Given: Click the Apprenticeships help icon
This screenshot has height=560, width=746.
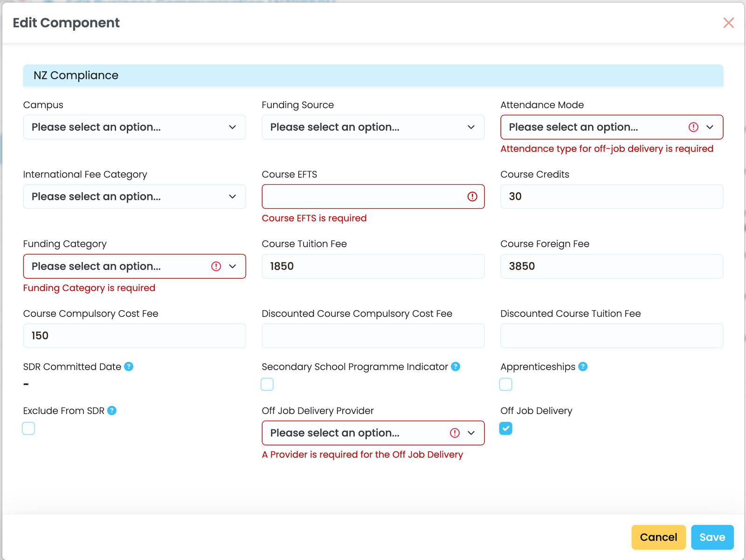Looking at the screenshot, I should pos(583,366).
